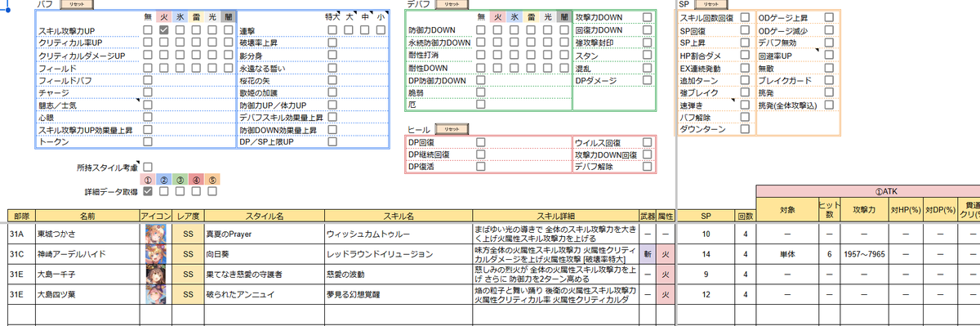Click the リセット button next to バフ
Screen dimensions: 980x326
[76, 4]
